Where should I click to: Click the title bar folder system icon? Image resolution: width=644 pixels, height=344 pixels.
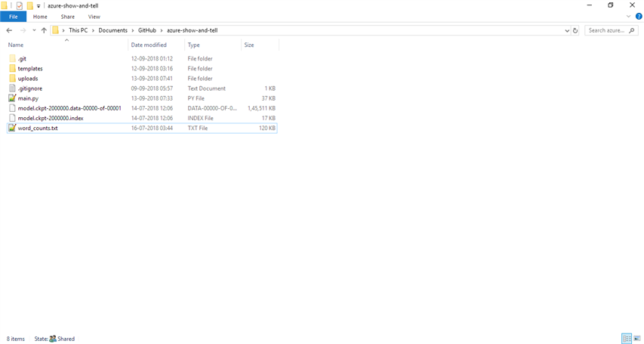point(4,6)
